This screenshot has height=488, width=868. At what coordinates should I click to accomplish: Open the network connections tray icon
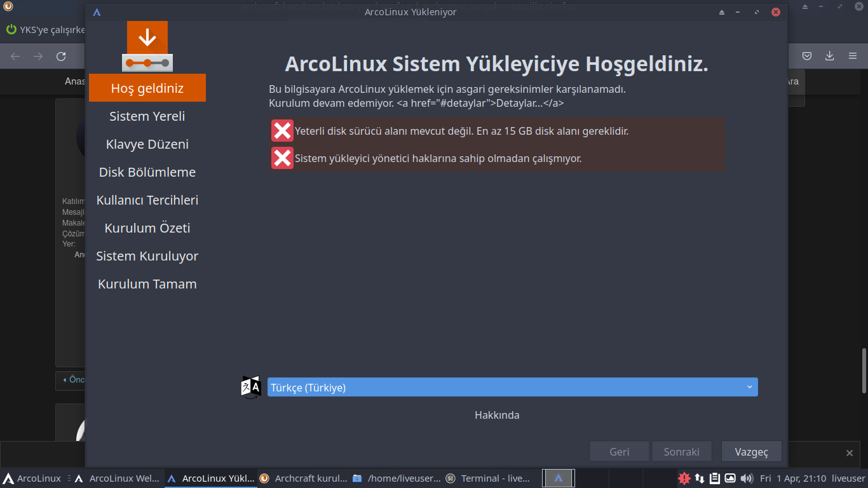(700, 478)
